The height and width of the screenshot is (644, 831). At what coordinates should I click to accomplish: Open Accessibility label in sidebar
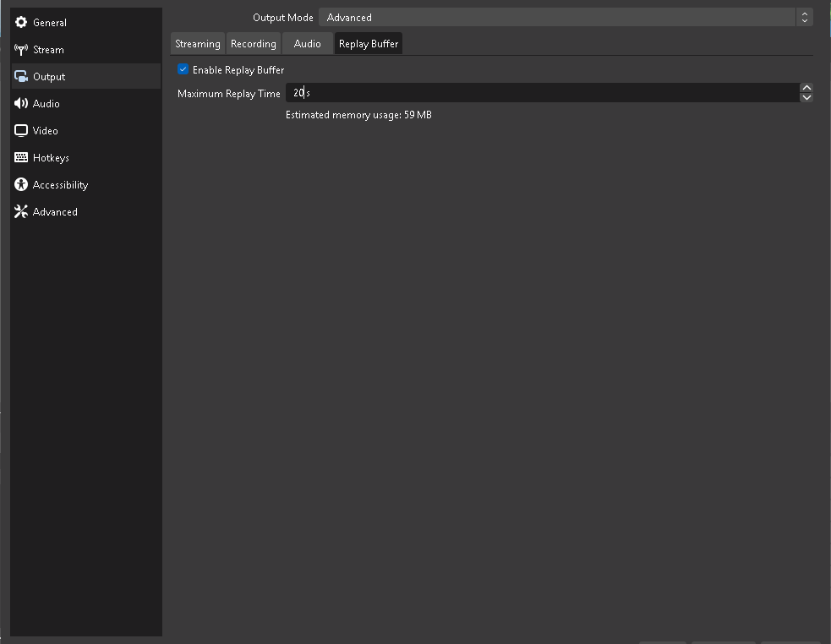[x=60, y=184]
